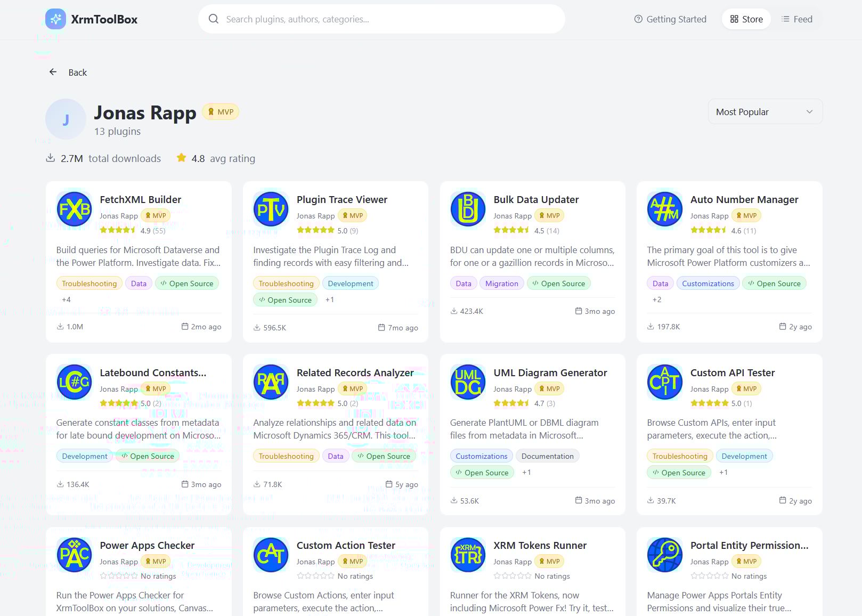Open the FetchXML Builder FXB icon
Image resolution: width=862 pixels, height=616 pixels.
coord(74,209)
